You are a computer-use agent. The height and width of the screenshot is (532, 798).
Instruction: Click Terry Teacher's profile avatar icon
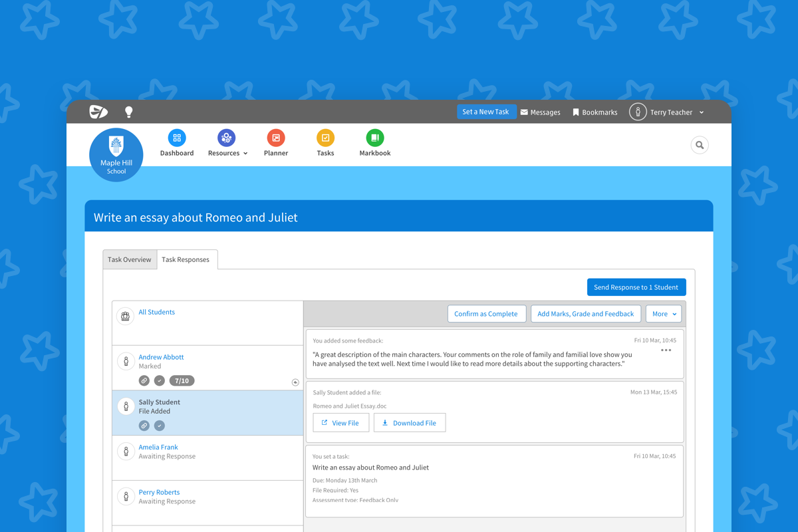coord(638,112)
